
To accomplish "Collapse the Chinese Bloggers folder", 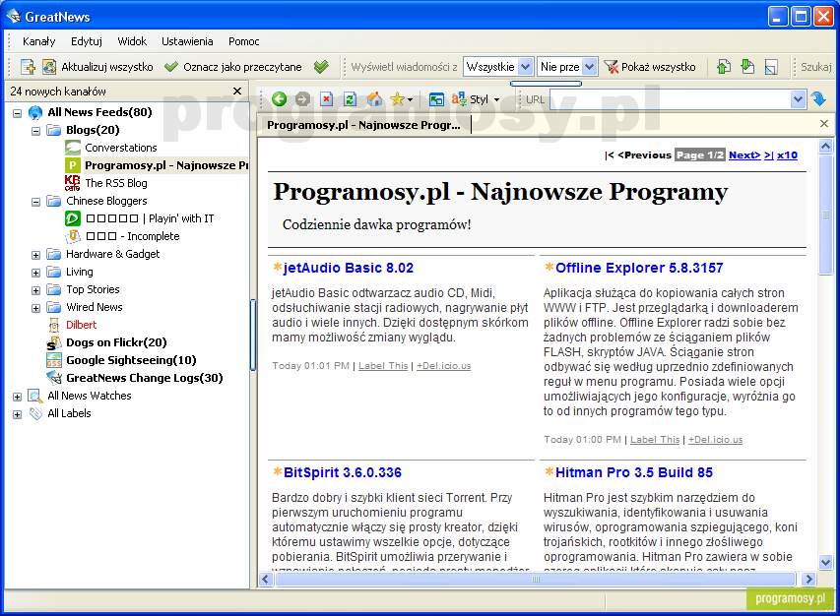I will click(35, 202).
